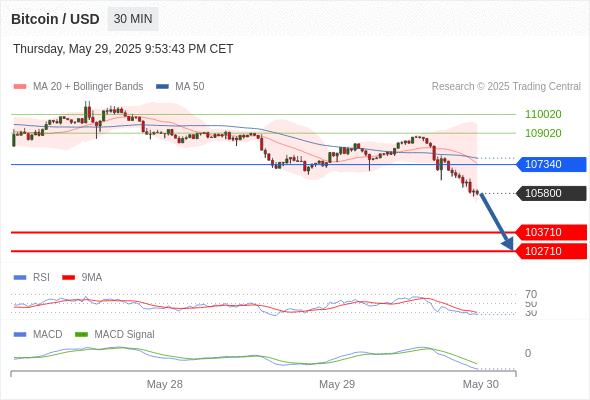Click the Research © 2025 Trading Central credit

coord(506,87)
